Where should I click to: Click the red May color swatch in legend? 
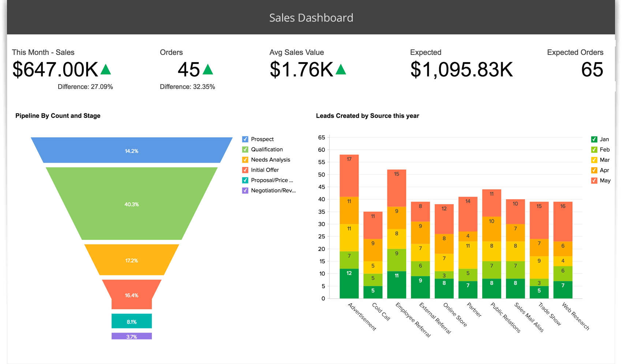[593, 180]
